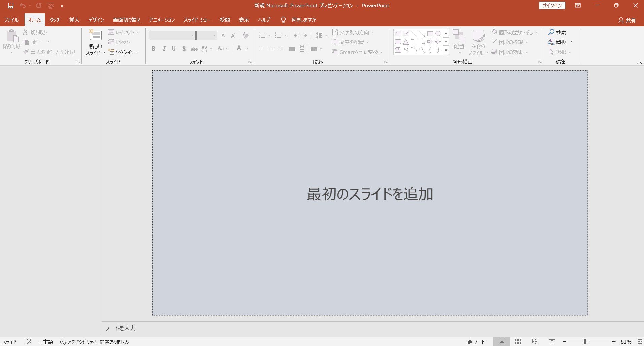Viewport: 644px width, 346px height.
Task: Click the Find (検索) magnifier icon
Action: [551, 32]
